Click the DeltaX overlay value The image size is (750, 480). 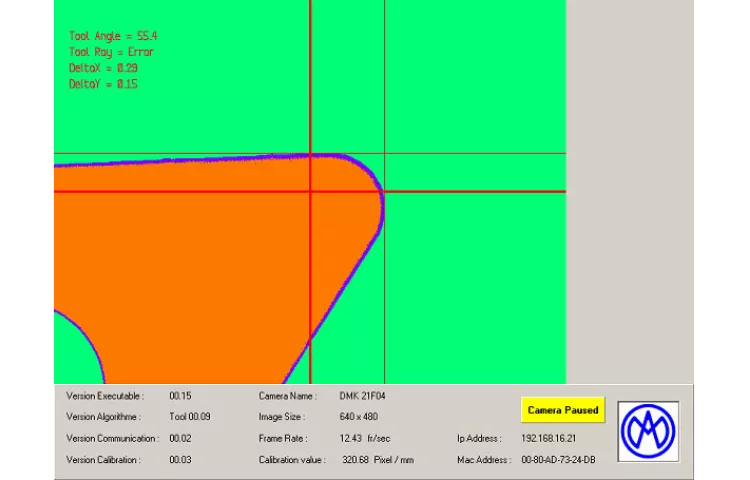(x=103, y=68)
